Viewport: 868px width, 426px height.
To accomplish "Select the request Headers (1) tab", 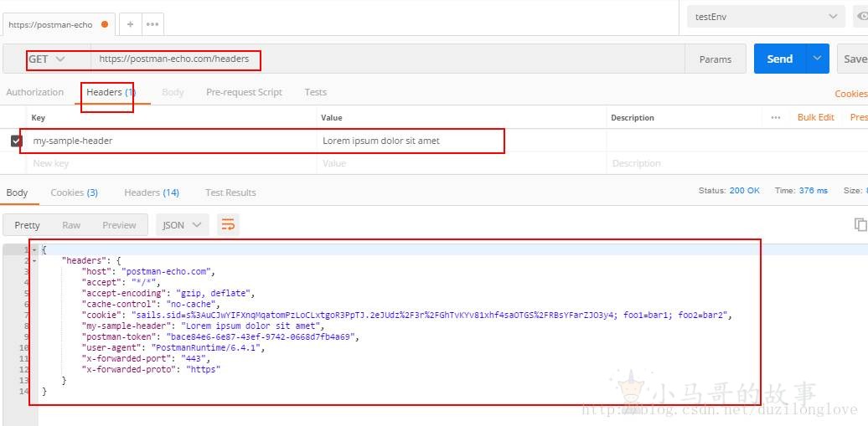I will [111, 92].
